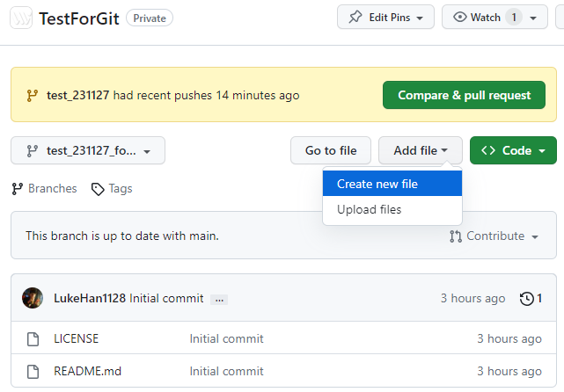Click '3 hours ago' in commit header
The height and width of the screenshot is (392, 564).
(473, 298)
